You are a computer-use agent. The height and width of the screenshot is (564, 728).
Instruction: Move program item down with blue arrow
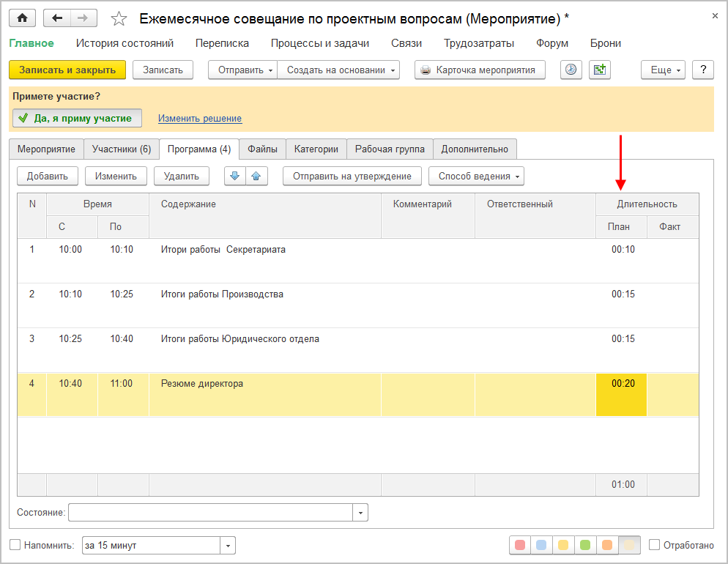pyautogui.click(x=234, y=176)
